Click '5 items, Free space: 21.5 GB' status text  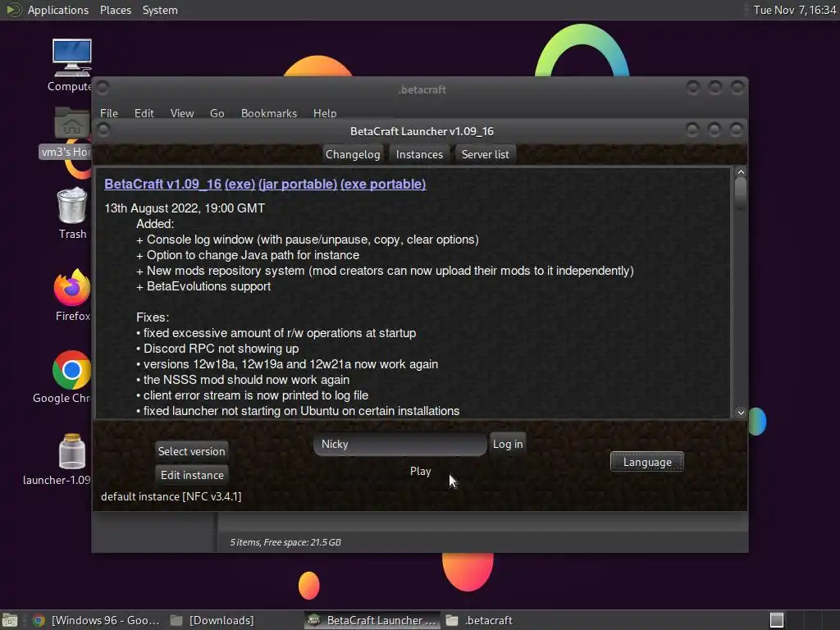pos(285,542)
